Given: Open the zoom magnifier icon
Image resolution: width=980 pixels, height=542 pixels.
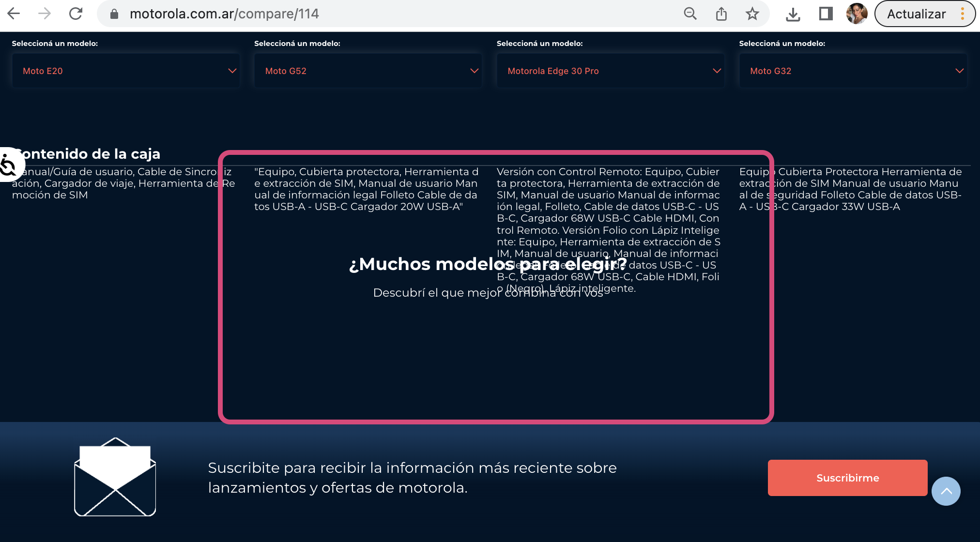Looking at the screenshot, I should click(x=690, y=14).
